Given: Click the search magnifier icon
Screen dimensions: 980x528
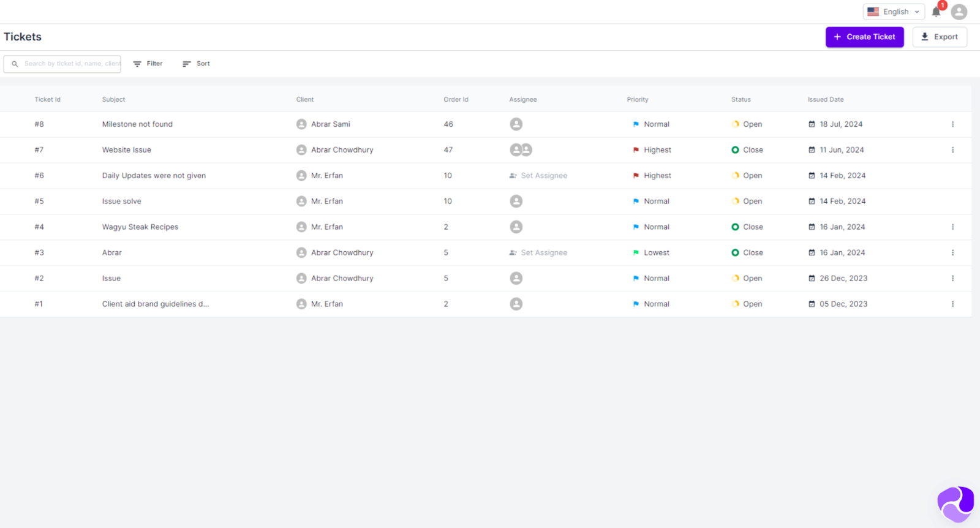Looking at the screenshot, I should pyautogui.click(x=15, y=64).
